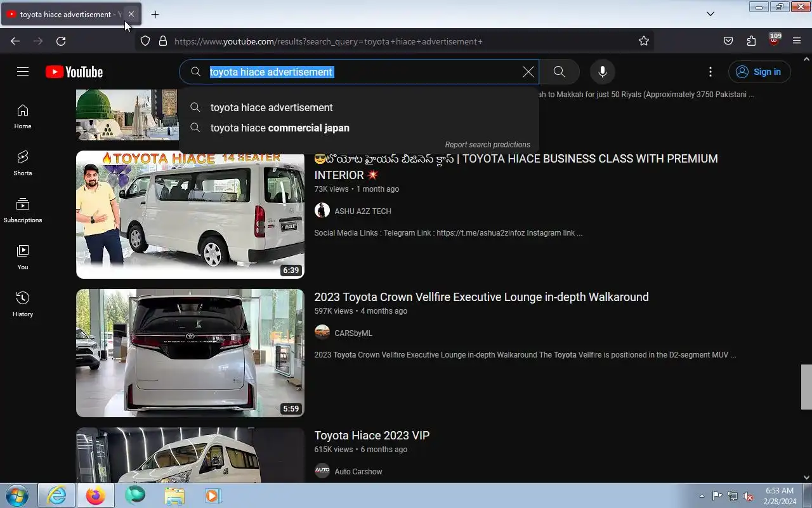Open the You section in the sidebar
Screen dimensions: 812x508
coord(23,258)
